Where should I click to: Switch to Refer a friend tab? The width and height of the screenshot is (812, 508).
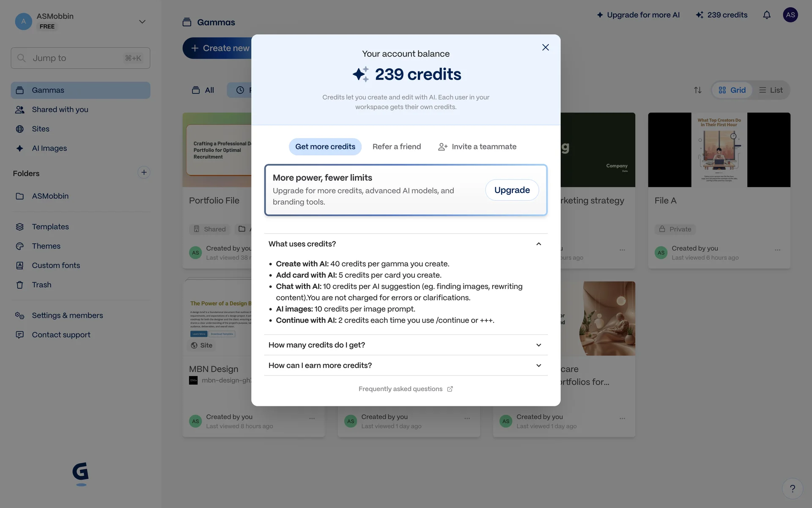[x=396, y=147]
